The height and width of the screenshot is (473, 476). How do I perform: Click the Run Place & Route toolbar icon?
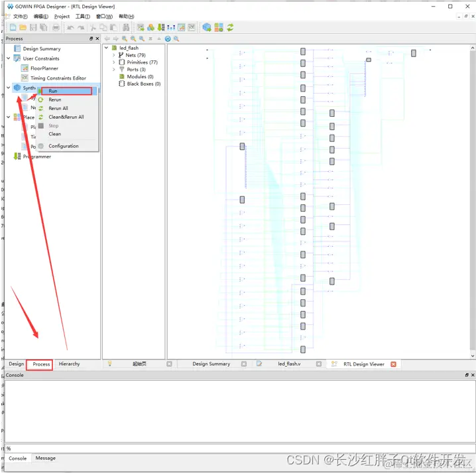pyautogui.click(x=219, y=28)
